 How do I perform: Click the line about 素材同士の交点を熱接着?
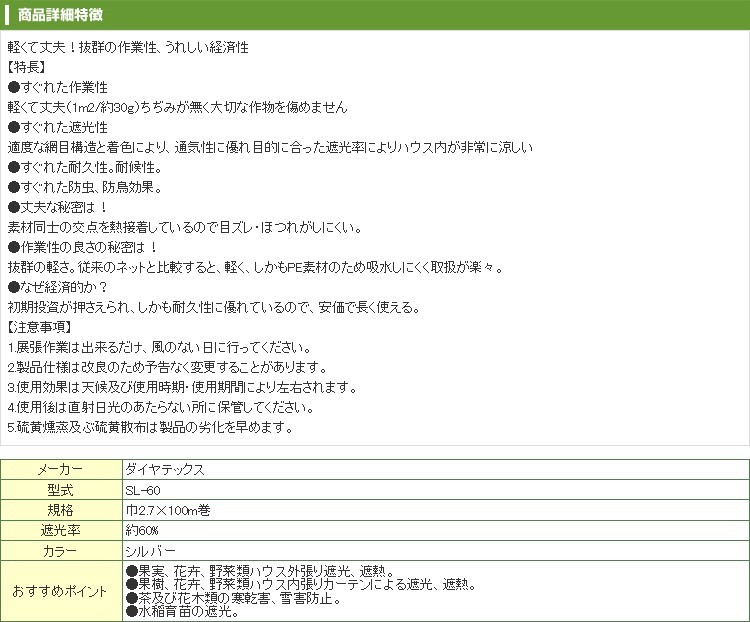(x=185, y=227)
